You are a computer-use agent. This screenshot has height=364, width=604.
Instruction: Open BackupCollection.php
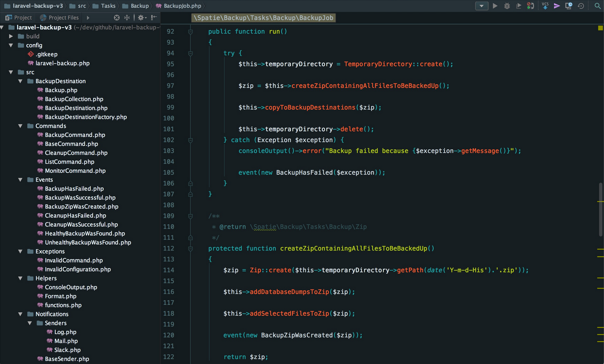pos(70,99)
